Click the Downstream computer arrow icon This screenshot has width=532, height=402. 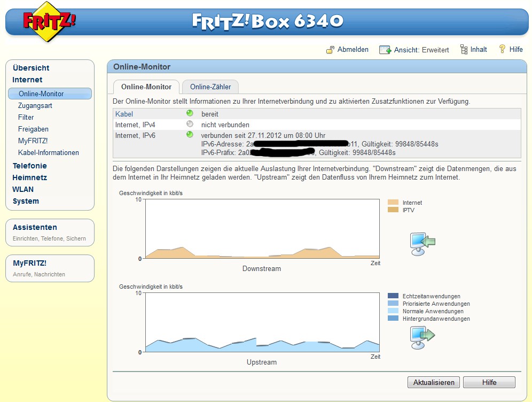coord(423,243)
